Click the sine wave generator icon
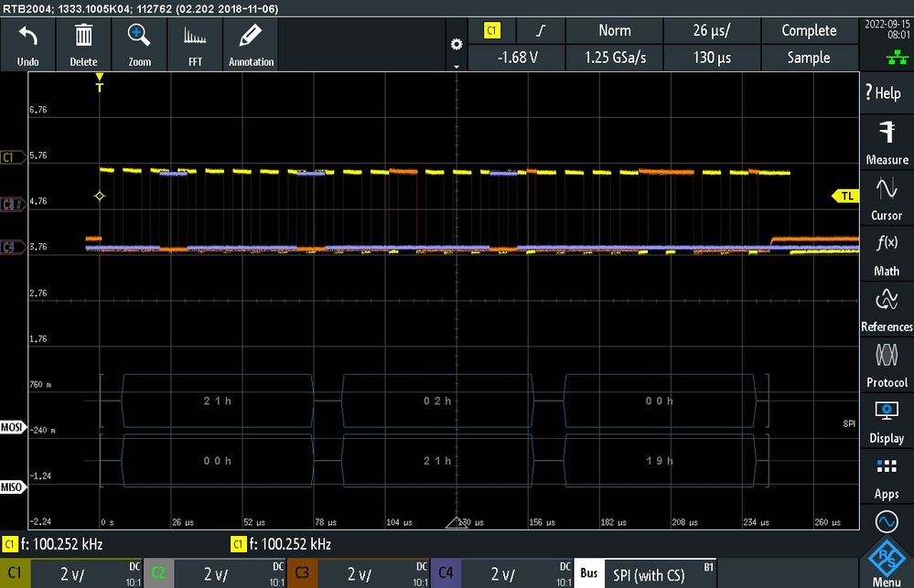 886,521
